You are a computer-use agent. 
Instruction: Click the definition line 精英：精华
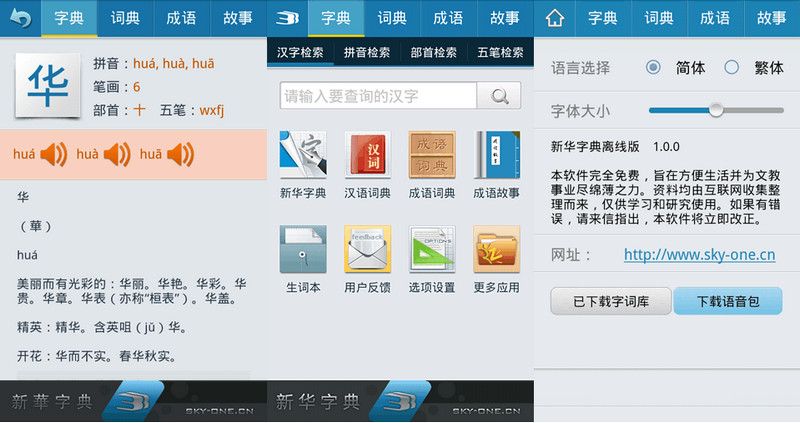[102, 327]
